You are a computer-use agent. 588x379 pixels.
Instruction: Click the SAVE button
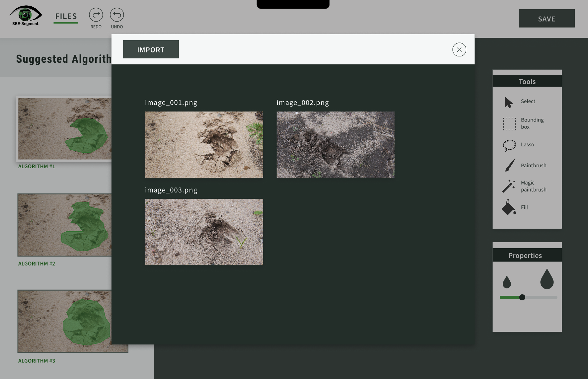pyautogui.click(x=547, y=19)
